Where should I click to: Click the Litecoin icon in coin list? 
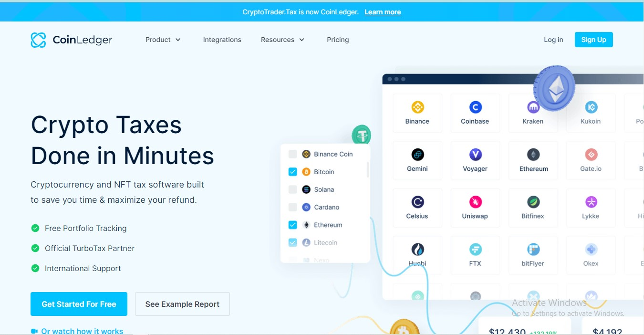(306, 242)
